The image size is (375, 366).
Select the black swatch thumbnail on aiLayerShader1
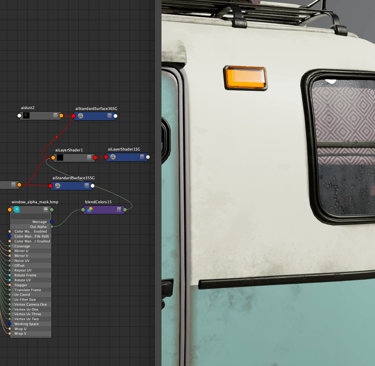(60, 158)
